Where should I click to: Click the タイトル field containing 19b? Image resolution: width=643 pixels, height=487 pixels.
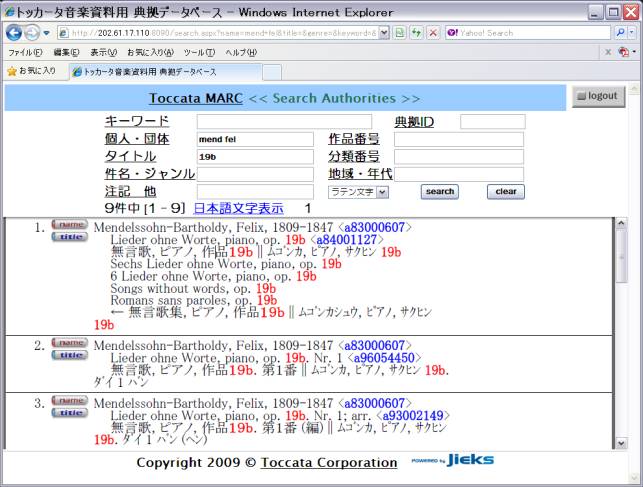tap(255, 157)
